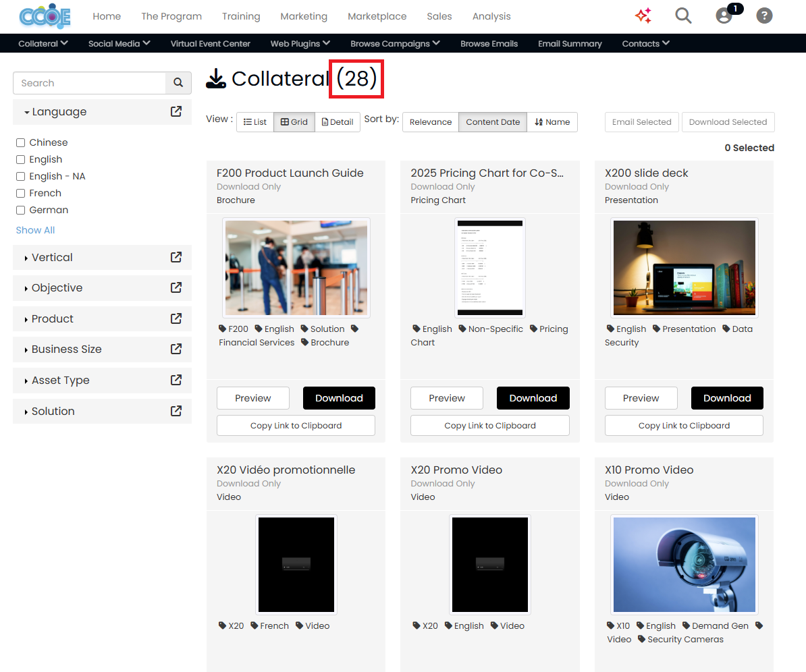This screenshot has width=806, height=672.
Task: Open the X10 Promo Video camera thumbnail
Action: tap(684, 565)
